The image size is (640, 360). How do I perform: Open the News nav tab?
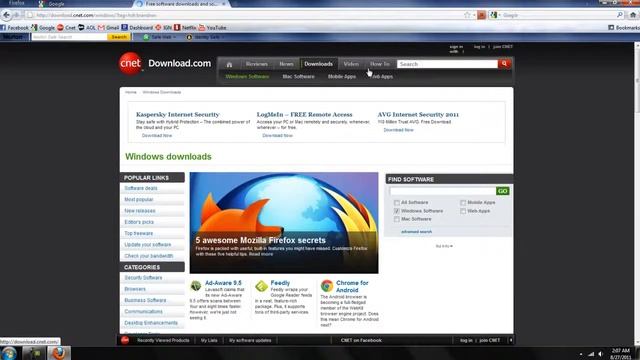click(286, 64)
